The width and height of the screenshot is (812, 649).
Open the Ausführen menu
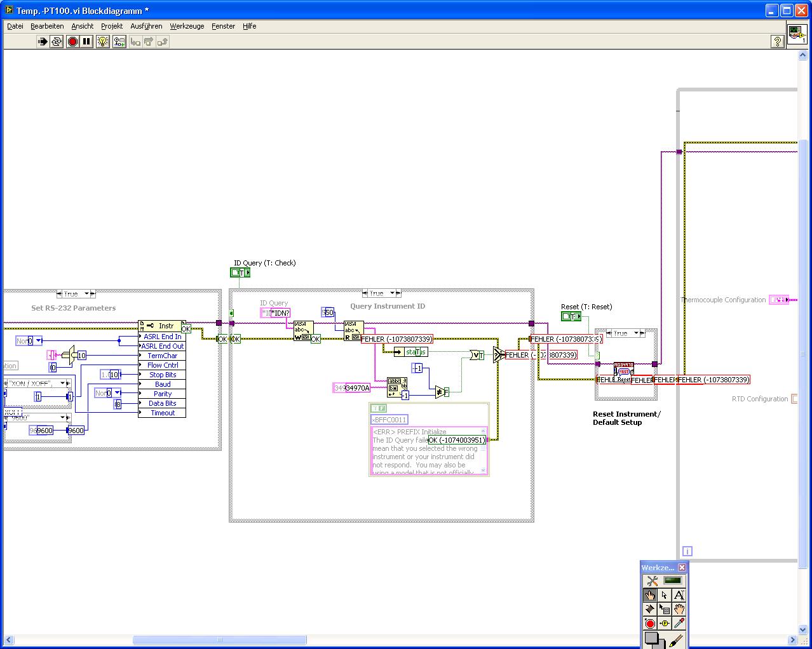[x=146, y=26]
